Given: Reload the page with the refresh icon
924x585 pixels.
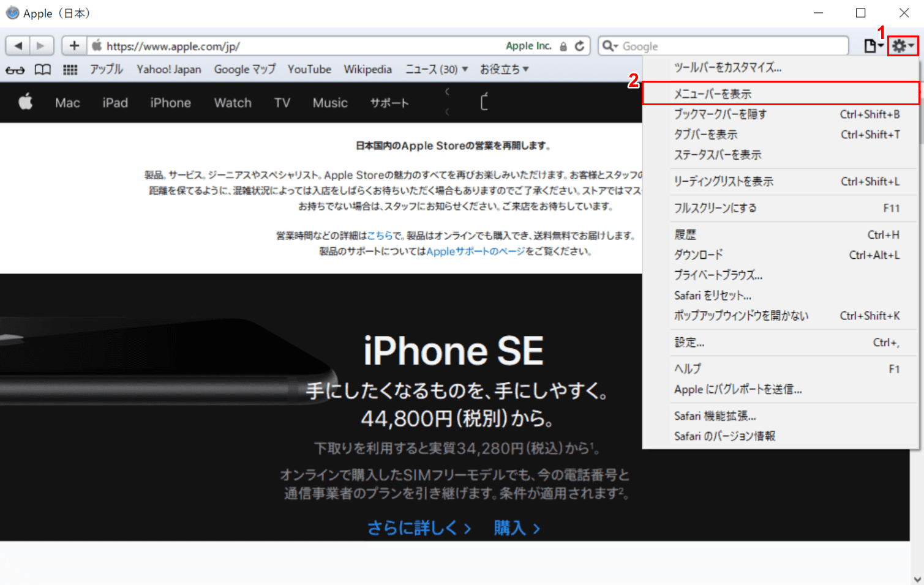Looking at the screenshot, I should click(579, 46).
